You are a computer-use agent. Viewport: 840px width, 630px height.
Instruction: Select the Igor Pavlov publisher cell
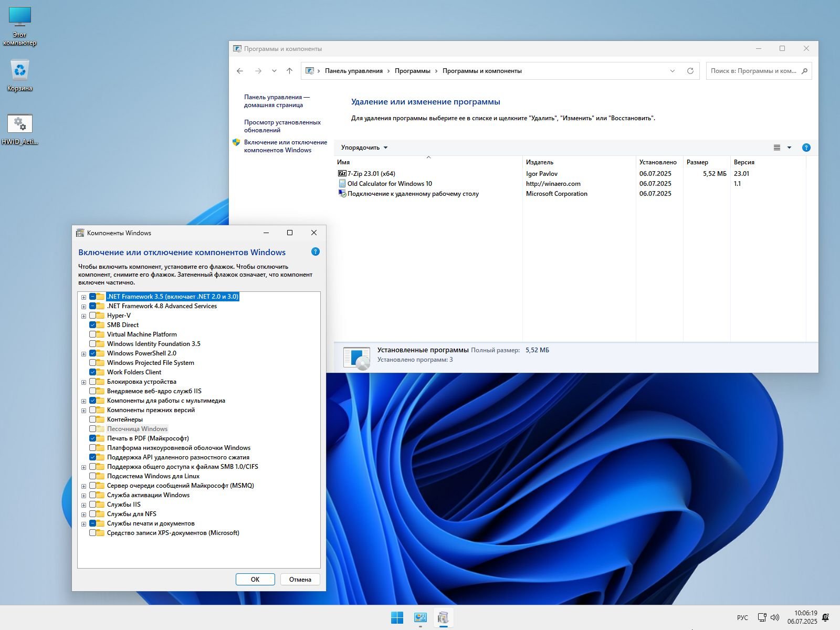tap(542, 174)
